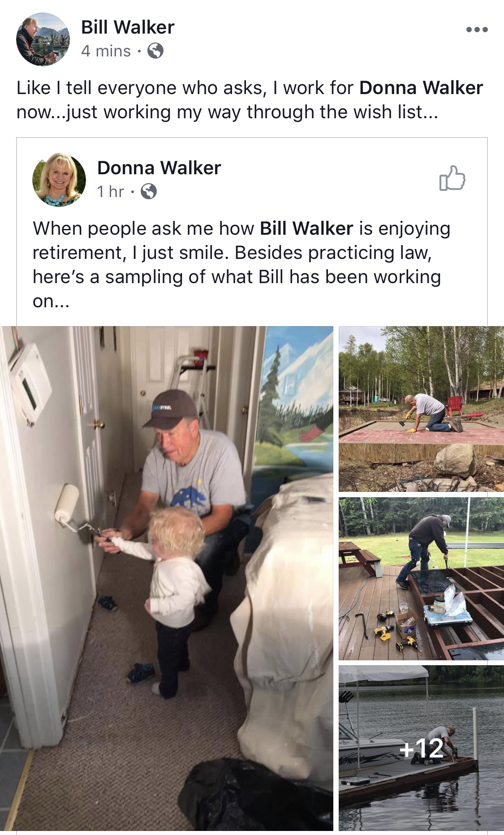
Task: Open the three-dot post options menu
Action: (477, 30)
